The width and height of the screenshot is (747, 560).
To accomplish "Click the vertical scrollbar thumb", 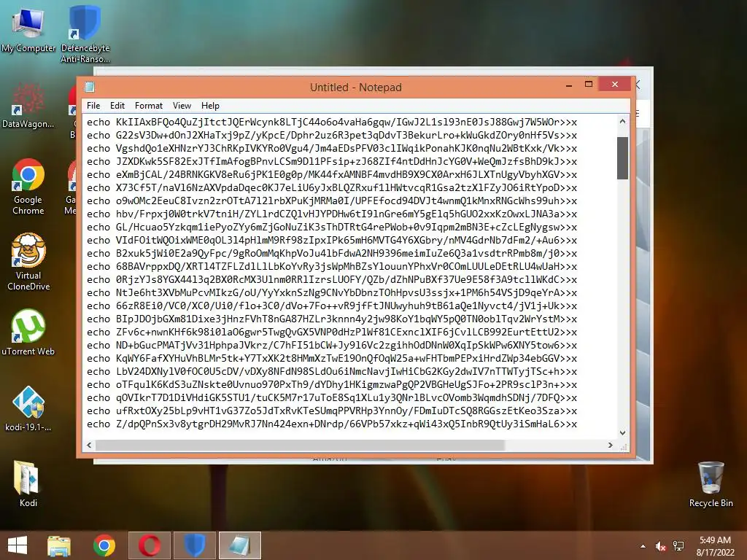I will coord(622,158).
